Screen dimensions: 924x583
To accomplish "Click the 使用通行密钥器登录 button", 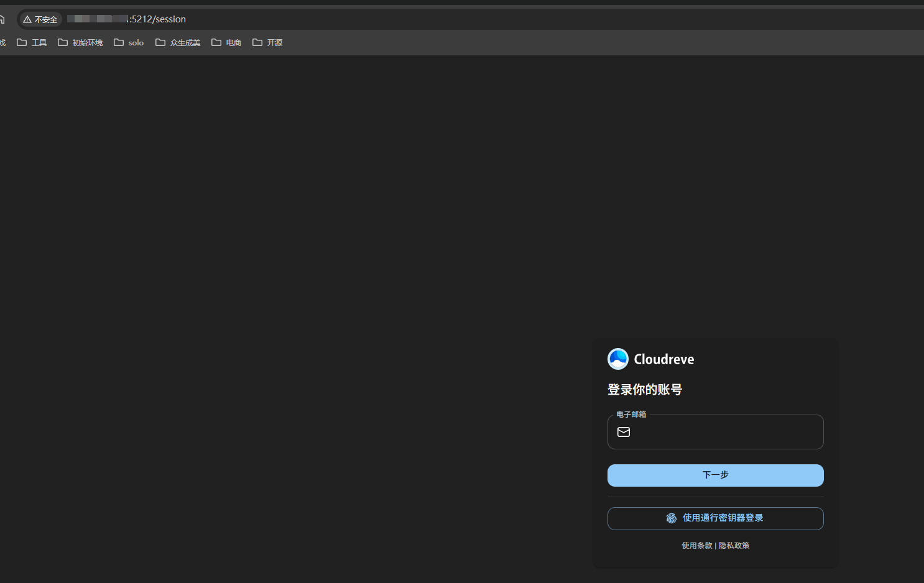I will (x=715, y=518).
